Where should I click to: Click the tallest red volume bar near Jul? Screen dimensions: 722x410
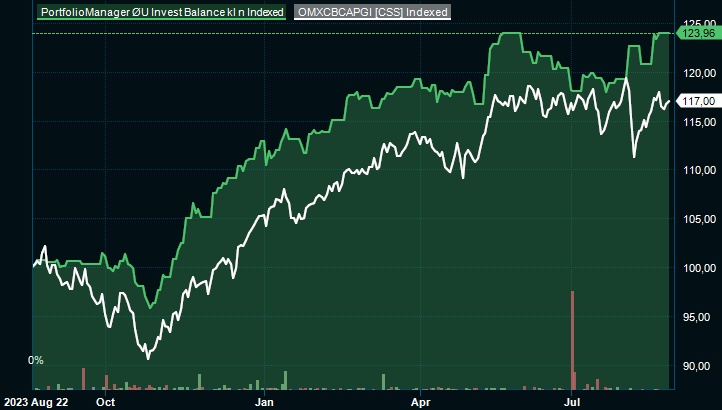tap(573, 340)
